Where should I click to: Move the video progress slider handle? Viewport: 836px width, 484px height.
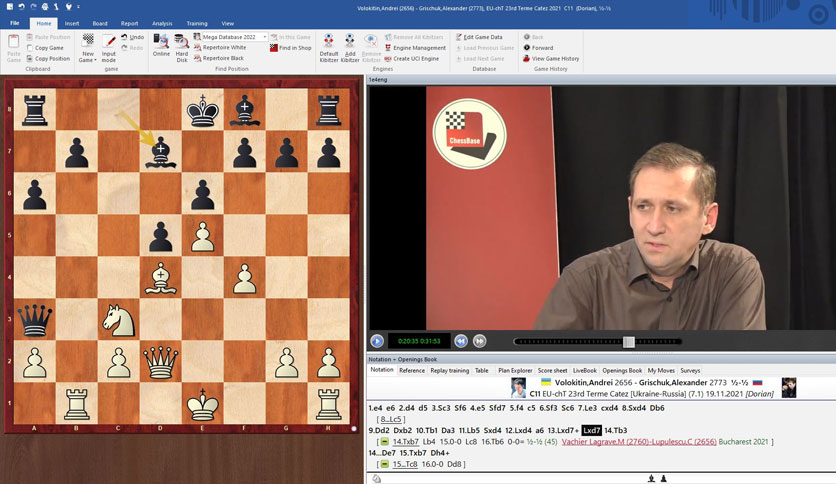[x=629, y=342]
